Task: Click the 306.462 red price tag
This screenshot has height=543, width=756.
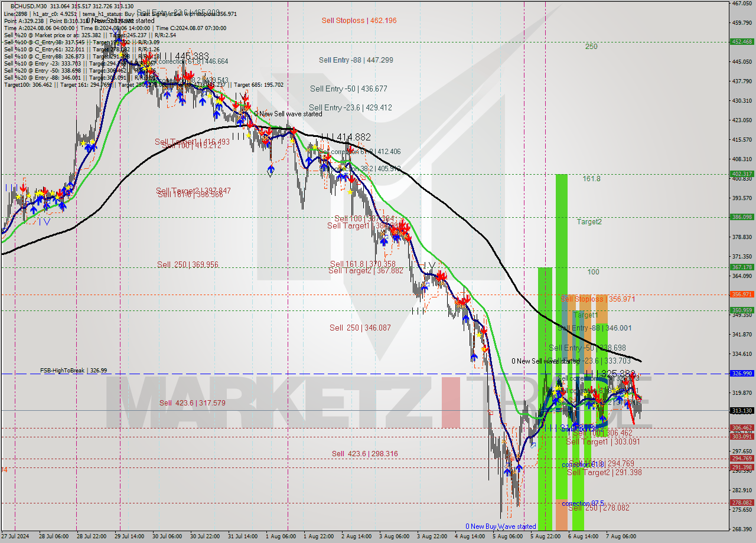Action: [x=742, y=428]
